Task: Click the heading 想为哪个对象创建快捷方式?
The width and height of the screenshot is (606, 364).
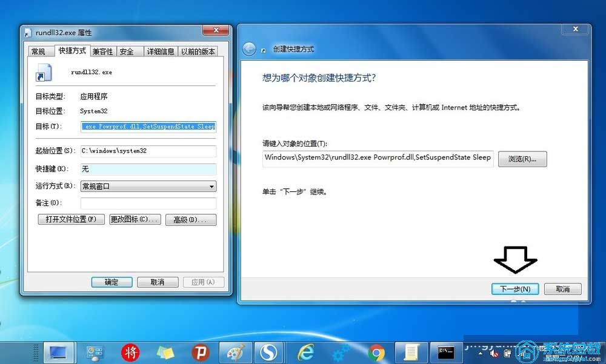Action: (319, 78)
